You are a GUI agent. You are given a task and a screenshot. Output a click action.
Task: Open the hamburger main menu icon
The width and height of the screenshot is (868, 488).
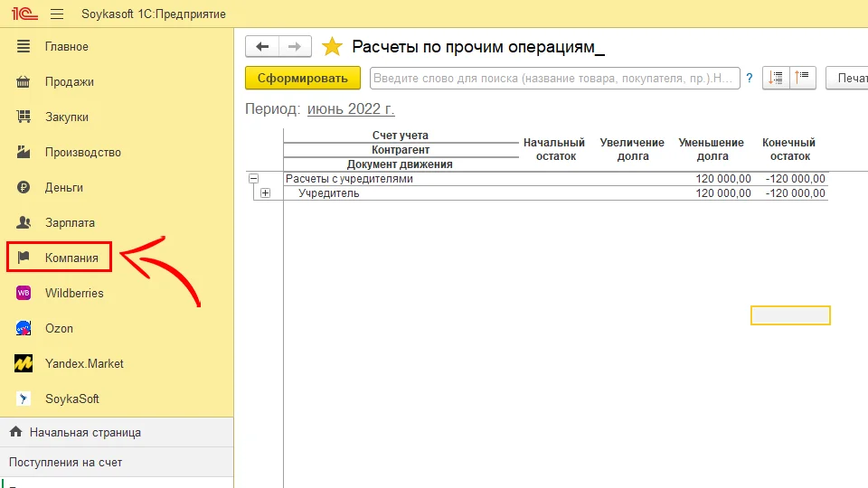click(58, 14)
